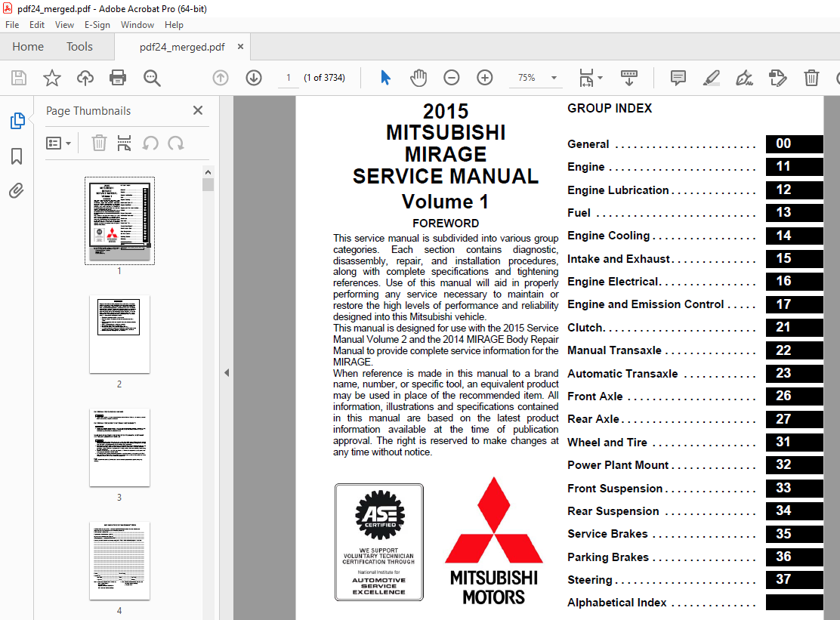Image resolution: width=840 pixels, height=620 pixels.
Task: Click the Edit PDF stamp icon
Action: (x=777, y=79)
